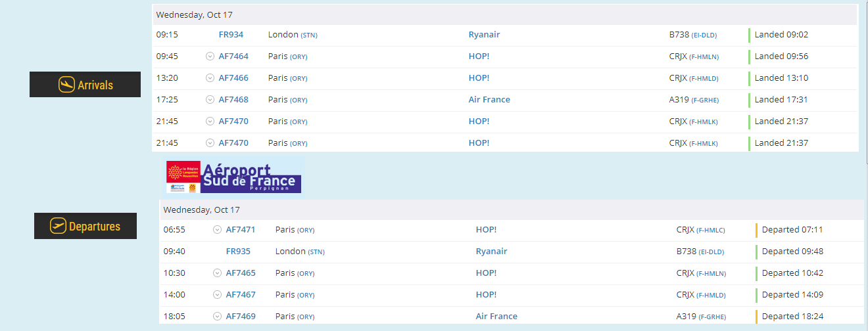This screenshot has height=331, width=868.
Task: Open flight AF7471 link
Action: click(241, 230)
